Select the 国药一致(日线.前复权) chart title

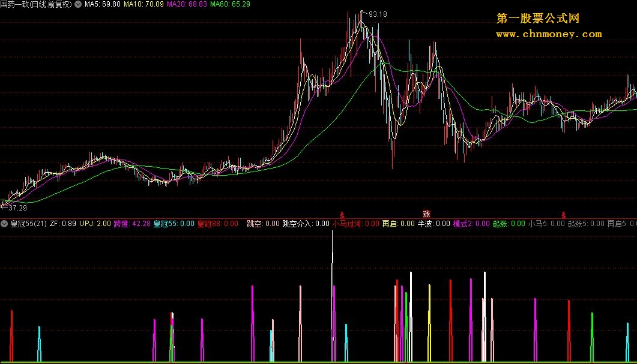tap(36, 4)
